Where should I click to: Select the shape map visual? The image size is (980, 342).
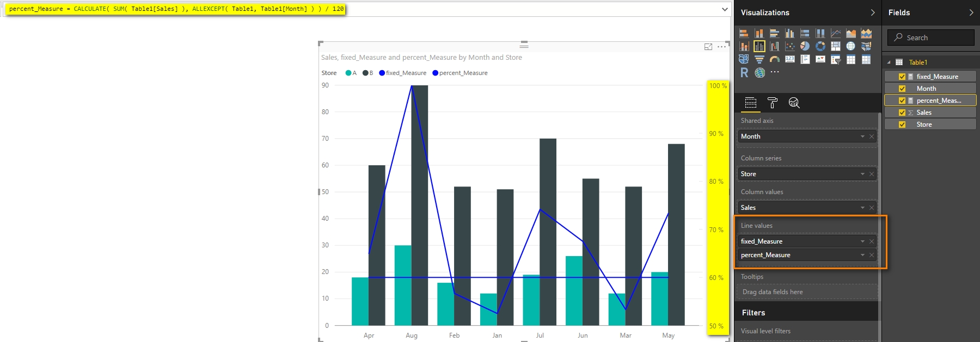click(744, 59)
